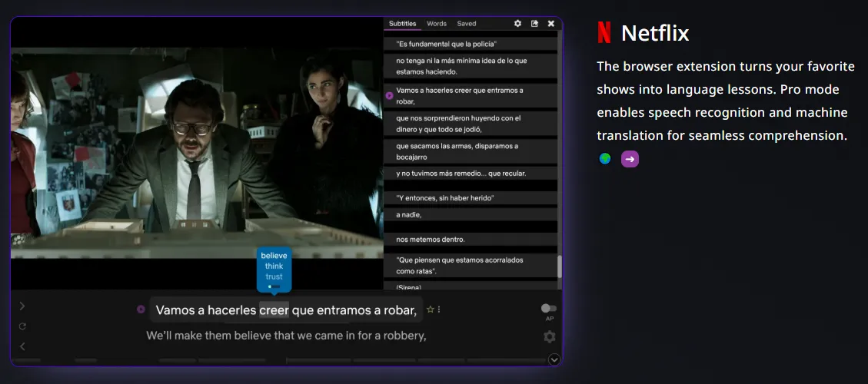Image resolution: width=868 pixels, height=384 pixels.
Task: Click the repeat subtitle icon
Action: click(x=22, y=326)
